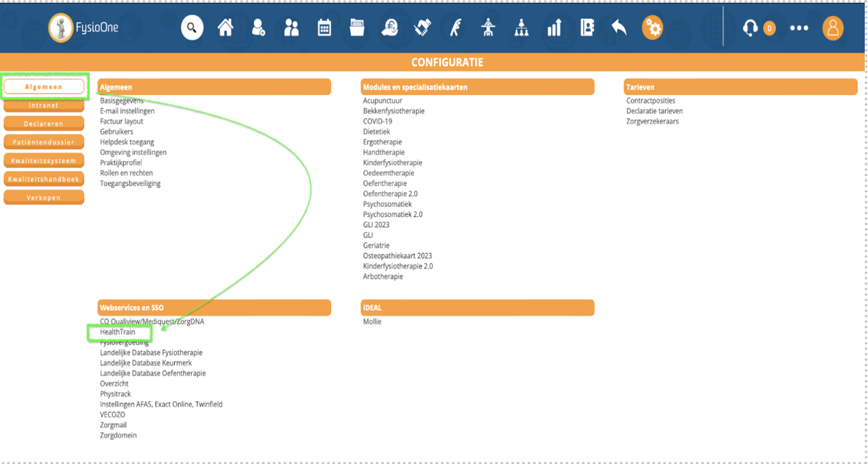The height and width of the screenshot is (464, 868).
Task: Click the headset support icon
Action: click(750, 28)
